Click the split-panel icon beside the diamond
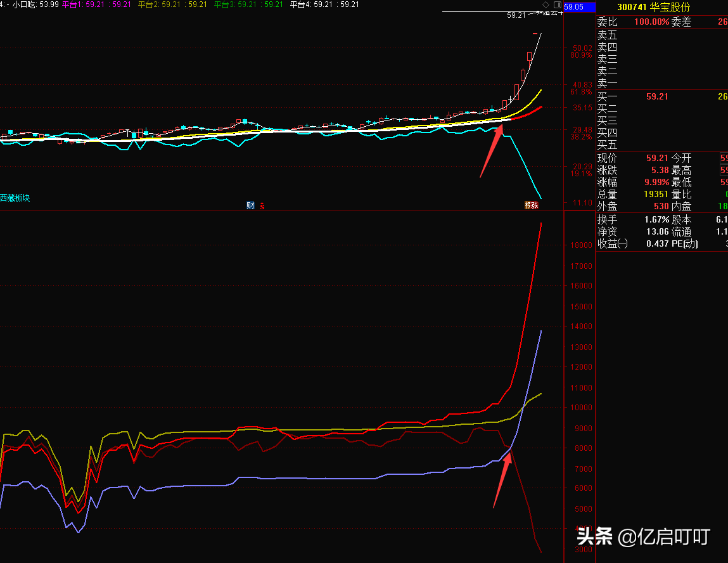The height and width of the screenshot is (563, 728). click(556, 4)
